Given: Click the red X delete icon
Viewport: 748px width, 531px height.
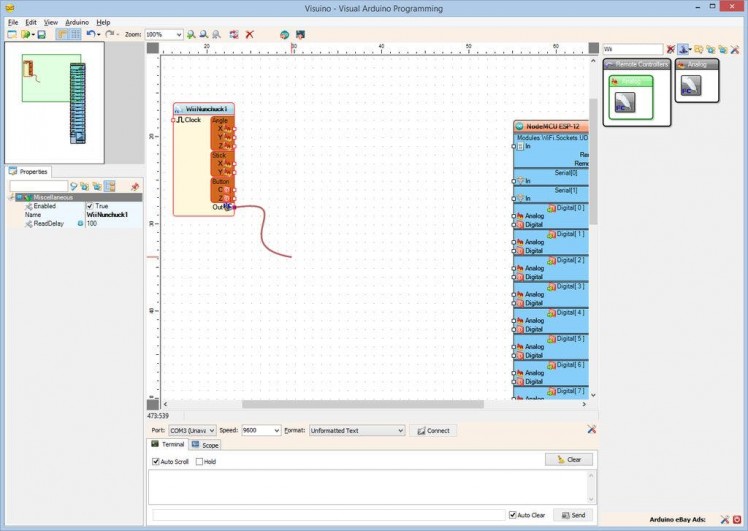Looking at the screenshot, I should [250, 34].
